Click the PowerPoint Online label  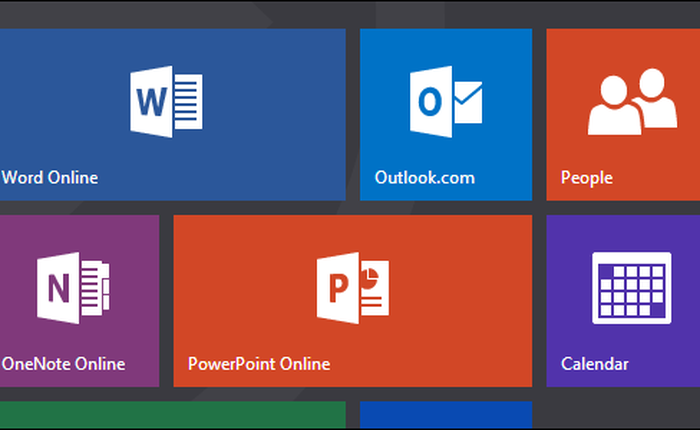pos(259,364)
